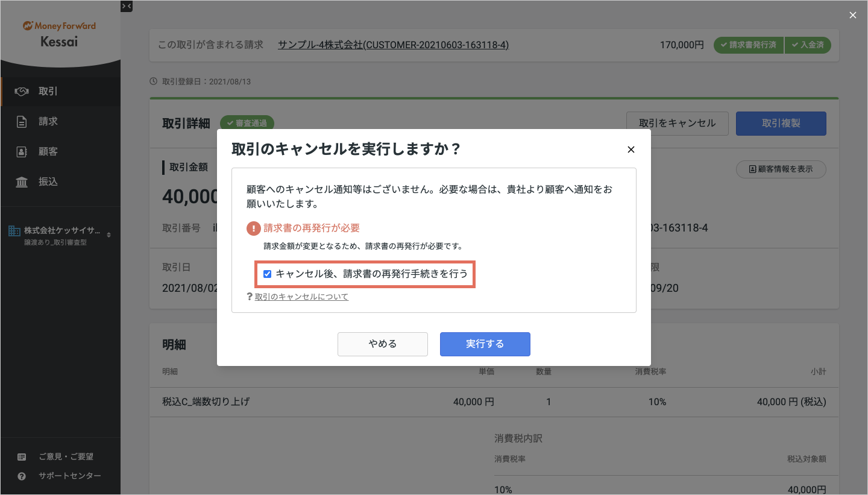Screen dimensions: 868x495
Task: Open サンプル-4株式会社 invoice link
Action: click(x=393, y=45)
